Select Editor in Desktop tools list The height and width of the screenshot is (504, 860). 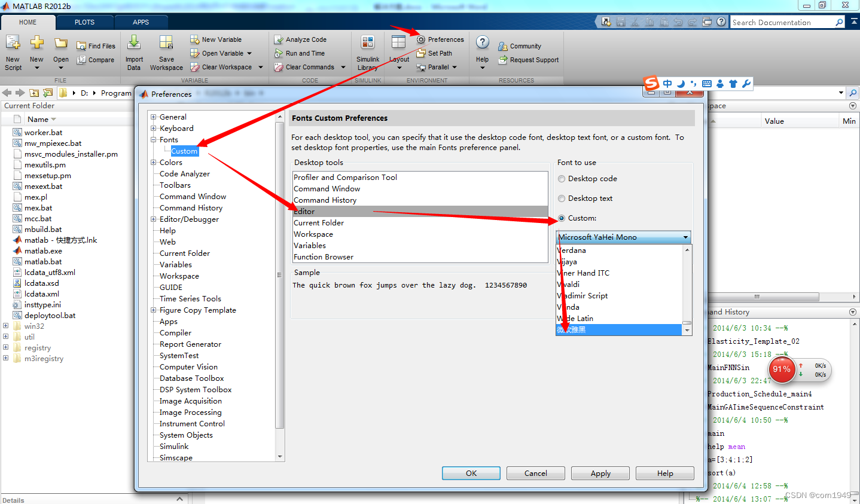[420, 212]
